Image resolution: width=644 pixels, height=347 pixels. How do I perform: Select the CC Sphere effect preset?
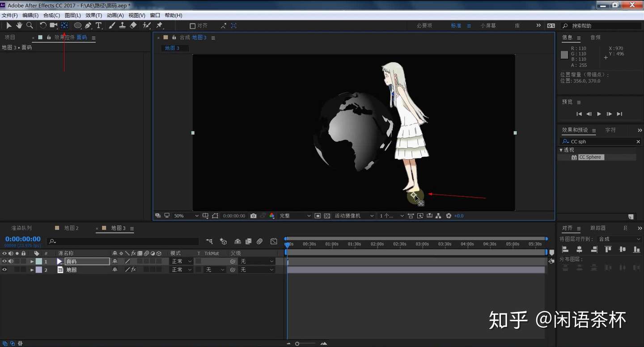click(590, 157)
